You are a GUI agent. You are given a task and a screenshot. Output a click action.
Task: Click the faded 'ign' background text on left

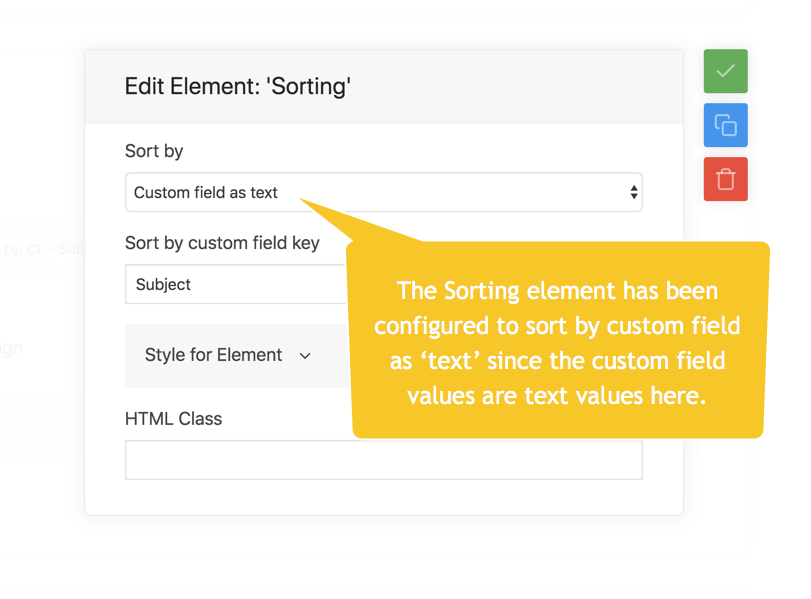click(x=11, y=348)
